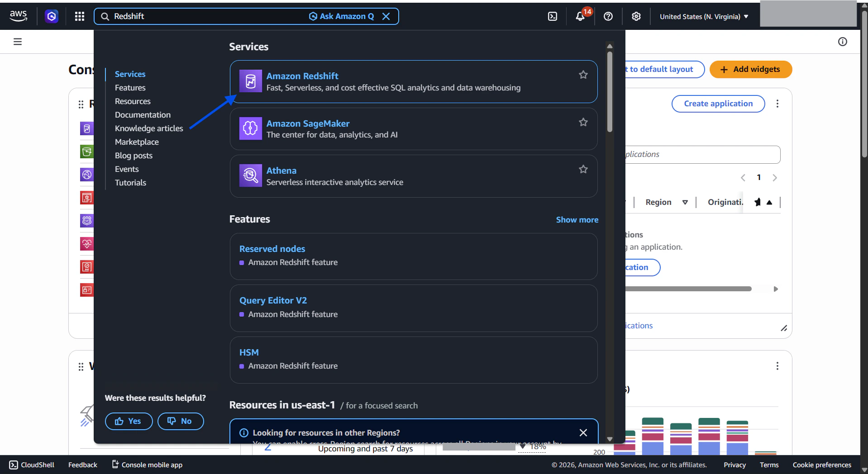868x474 pixels.
Task: Click the Amazon Redshift service icon
Action: point(251,81)
